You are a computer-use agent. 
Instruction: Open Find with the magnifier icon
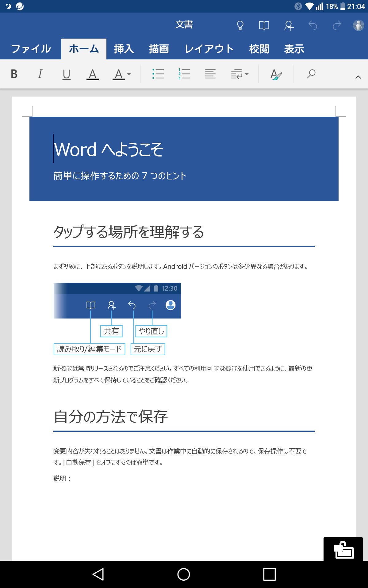[x=311, y=74]
